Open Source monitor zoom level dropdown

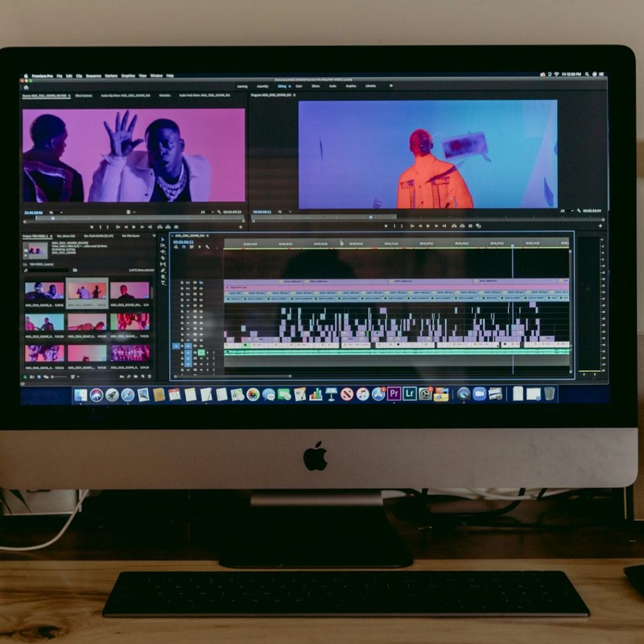(53, 212)
